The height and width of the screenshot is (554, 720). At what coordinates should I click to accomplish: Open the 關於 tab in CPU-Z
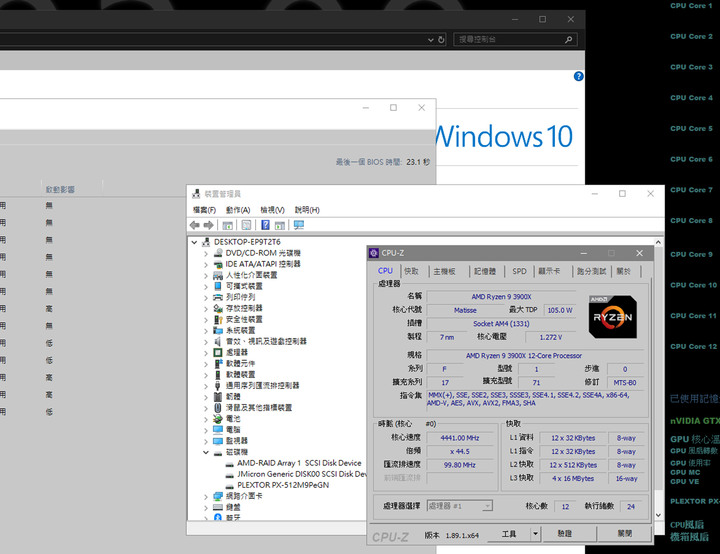click(x=624, y=271)
